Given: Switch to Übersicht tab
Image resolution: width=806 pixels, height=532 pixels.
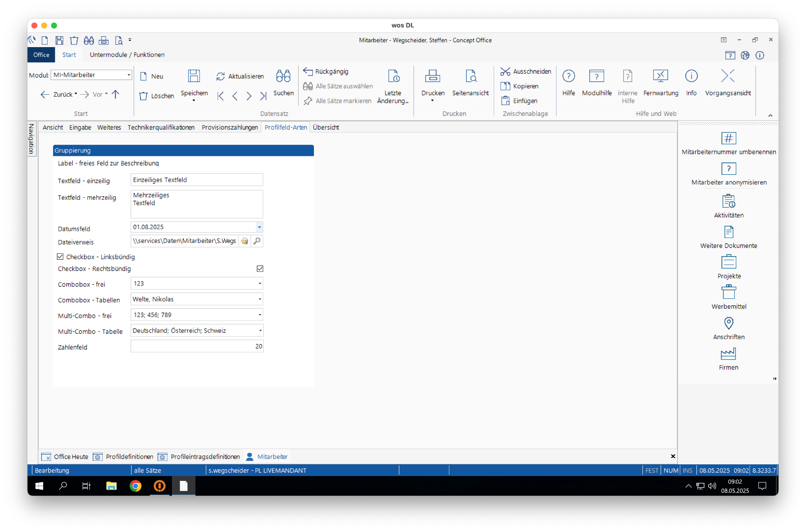Looking at the screenshot, I should coord(326,127).
